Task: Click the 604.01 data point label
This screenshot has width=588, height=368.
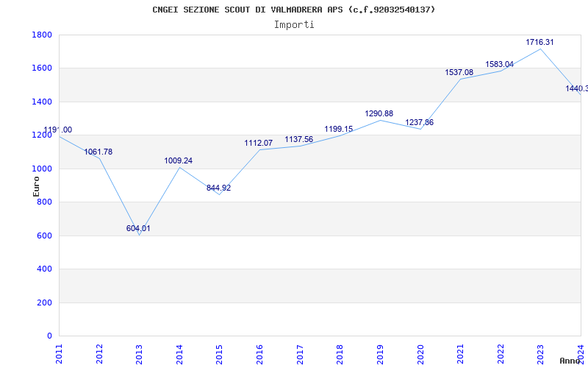Action: coord(138,228)
